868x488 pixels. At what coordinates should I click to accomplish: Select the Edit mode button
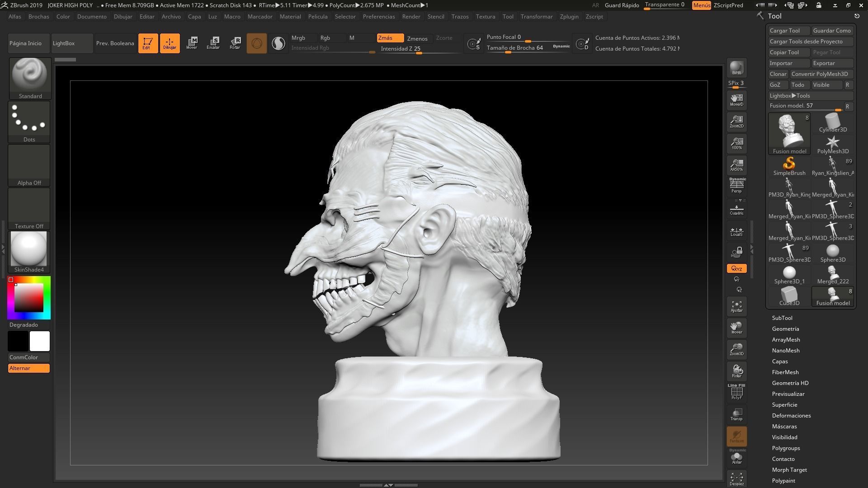coord(148,43)
